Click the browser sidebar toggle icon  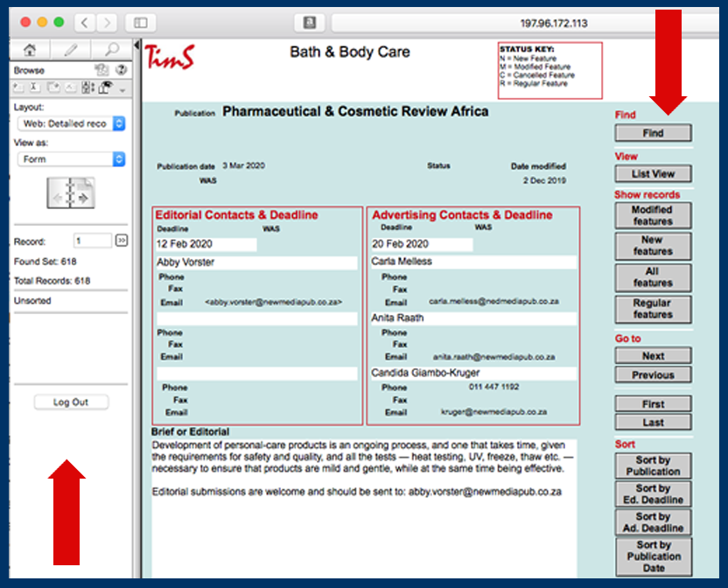tap(140, 23)
